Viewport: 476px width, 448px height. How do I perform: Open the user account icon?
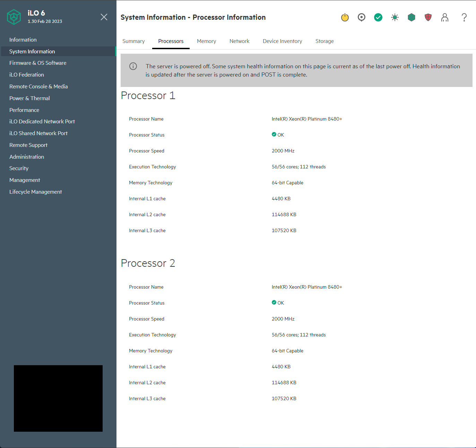(444, 17)
